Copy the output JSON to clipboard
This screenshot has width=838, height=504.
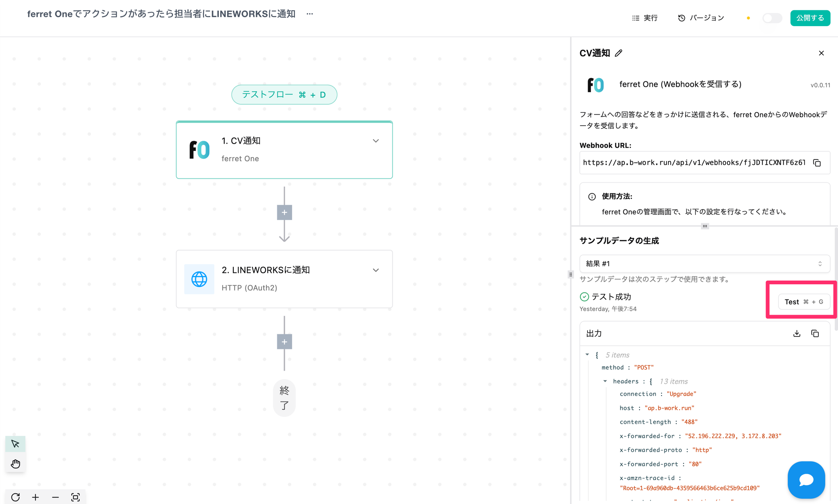click(815, 333)
